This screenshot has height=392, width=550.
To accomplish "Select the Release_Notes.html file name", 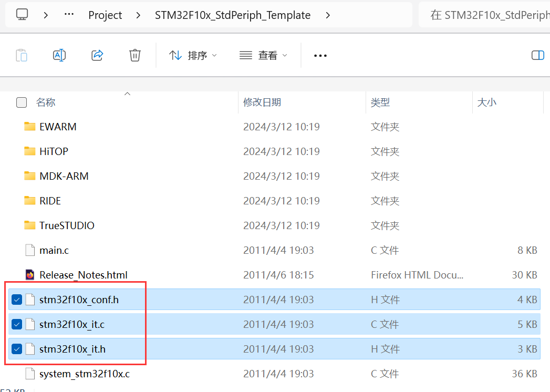I will click(84, 275).
